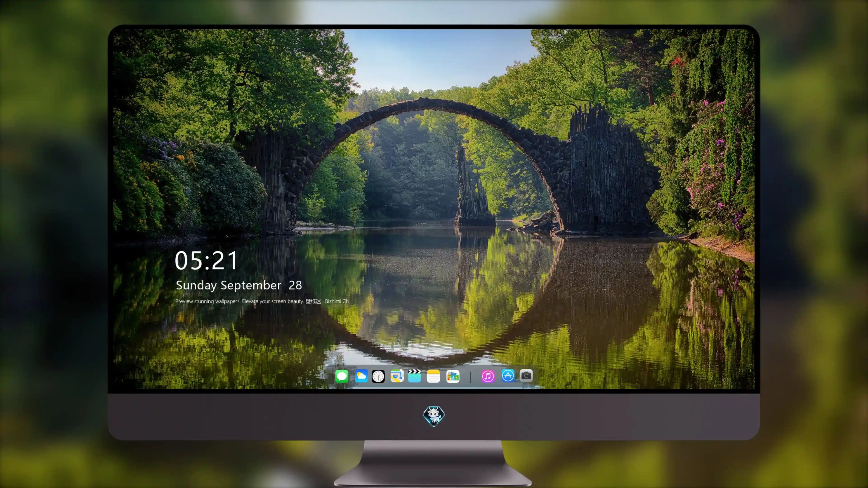Click the 壁纸迷 Chinese site name
The width and height of the screenshot is (868, 488).
[313, 301]
